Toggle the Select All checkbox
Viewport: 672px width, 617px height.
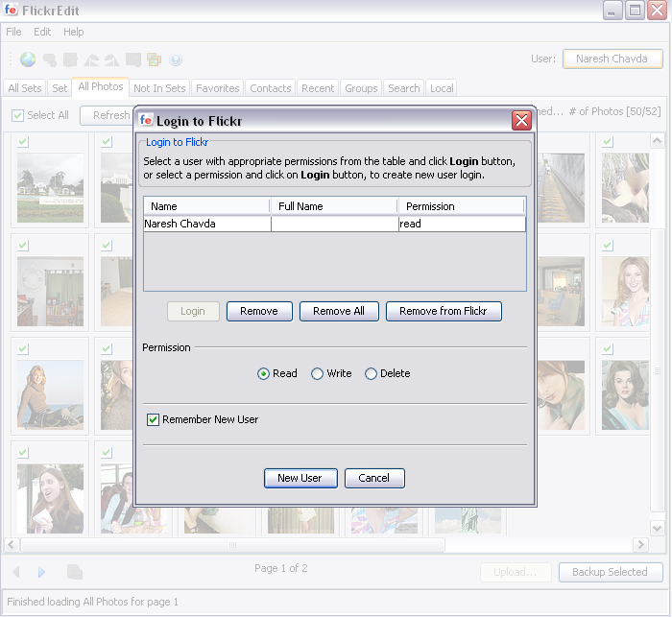point(17,115)
